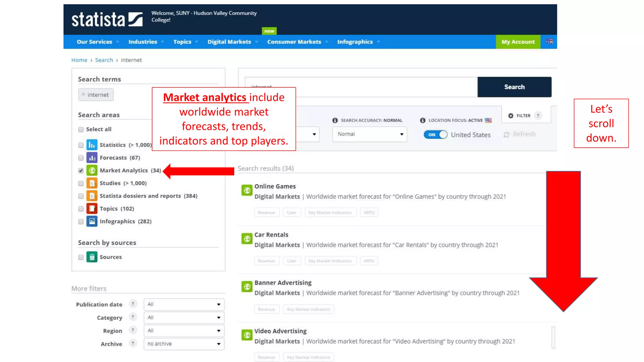Click the Statistics bar chart icon
644x362 pixels.
point(92,145)
